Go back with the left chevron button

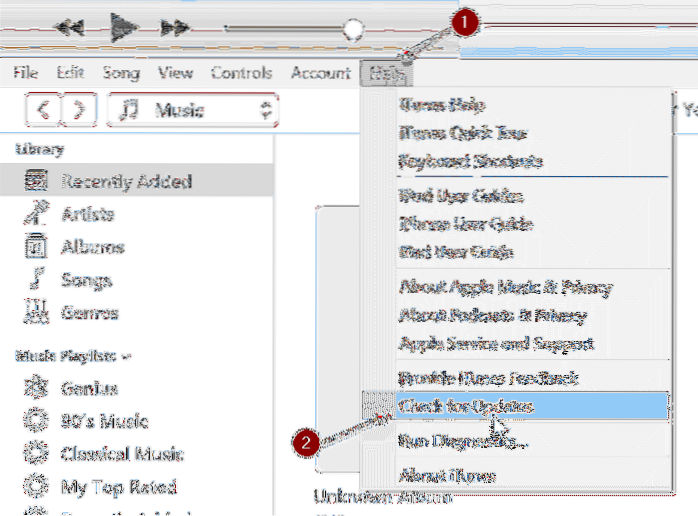(42, 110)
